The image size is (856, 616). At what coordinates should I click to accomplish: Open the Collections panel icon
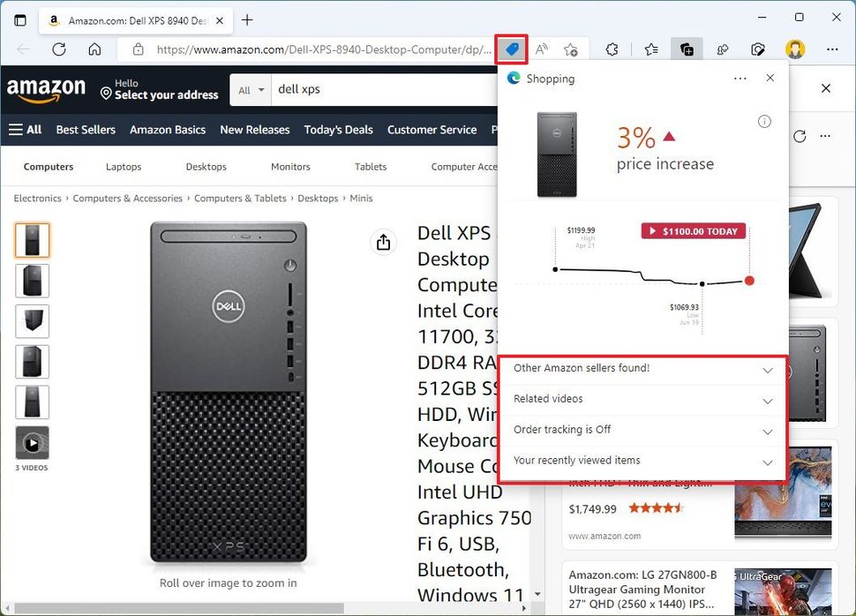(x=687, y=49)
